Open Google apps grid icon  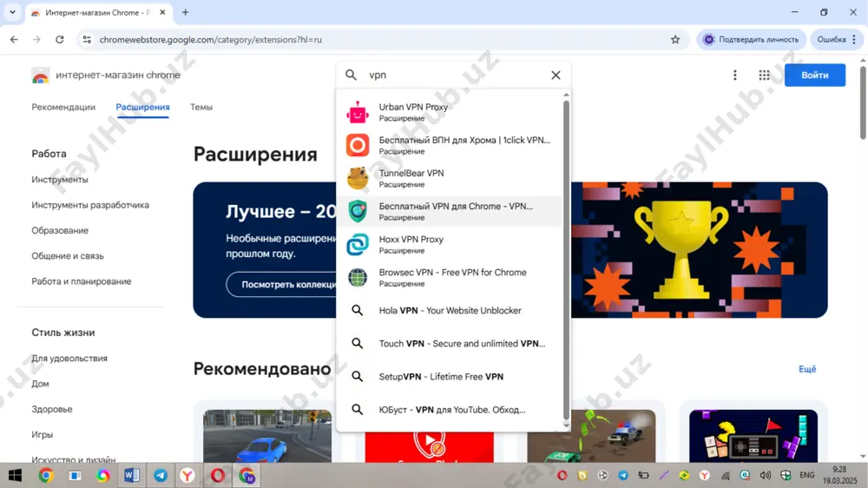tap(764, 75)
